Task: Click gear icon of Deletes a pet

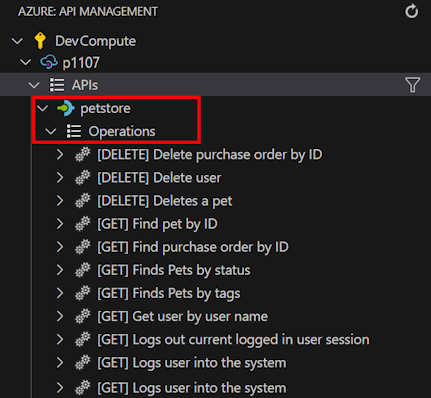Action: (x=83, y=201)
